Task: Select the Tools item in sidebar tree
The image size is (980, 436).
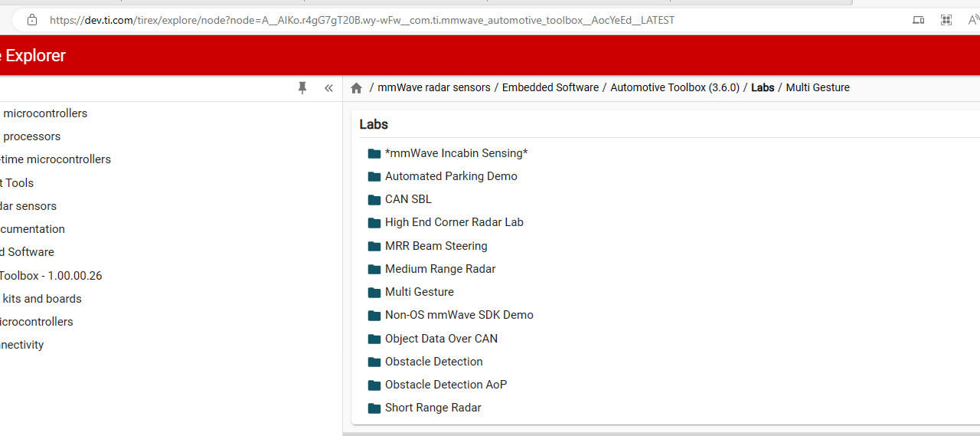Action: point(17,183)
